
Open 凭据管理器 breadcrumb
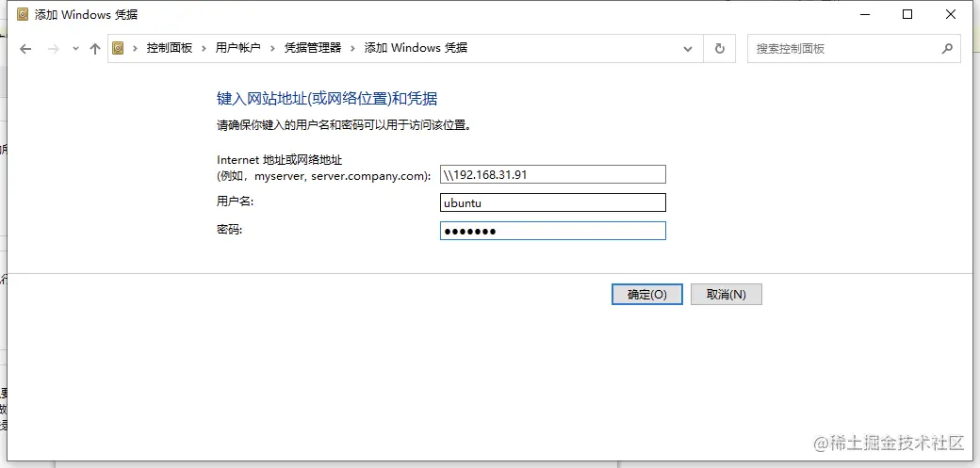(x=313, y=48)
